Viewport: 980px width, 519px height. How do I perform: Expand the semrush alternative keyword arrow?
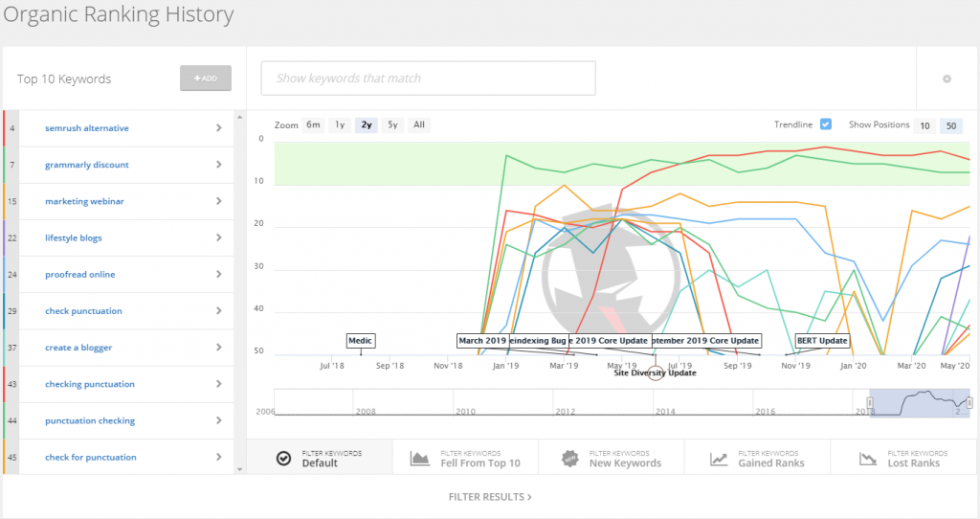tap(219, 128)
